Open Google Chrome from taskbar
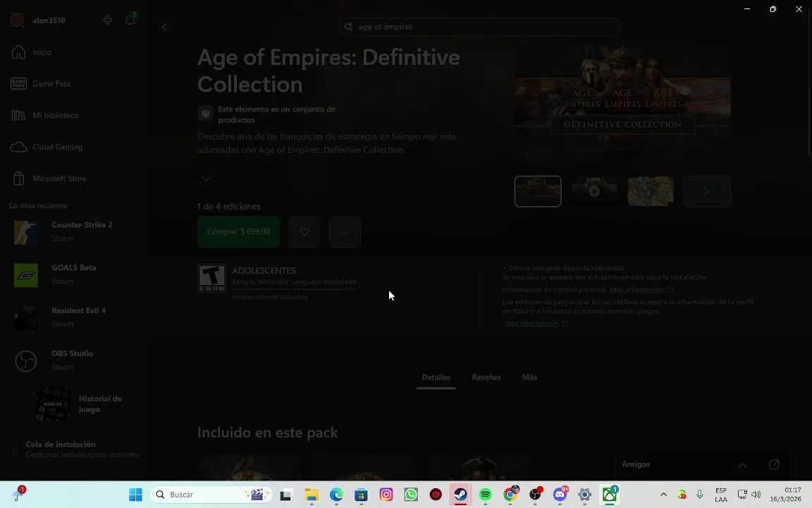Viewport: 812px width, 508px height. pyautogui.click(x=510, y=495)
